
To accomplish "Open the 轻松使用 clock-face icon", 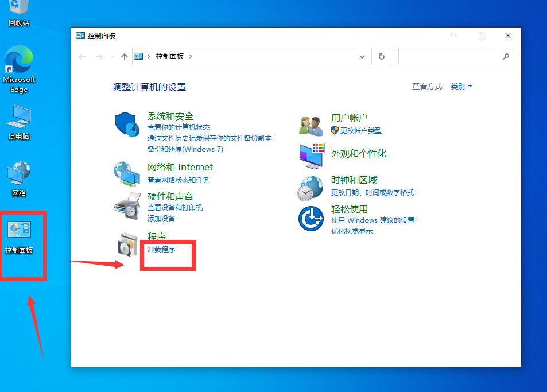I will click(x=311, y=219).
